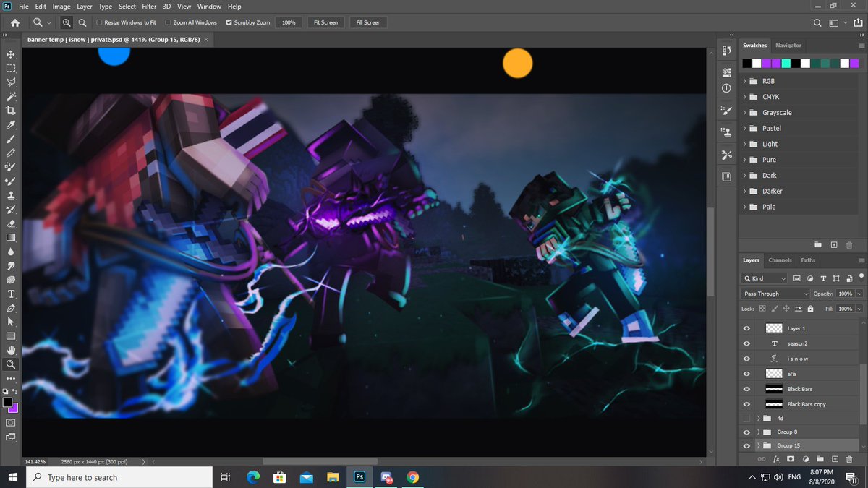The width and height of the screenshot is (868, 488).
Task: Expand the RGB swatch folder
Action: coord(744,81)
